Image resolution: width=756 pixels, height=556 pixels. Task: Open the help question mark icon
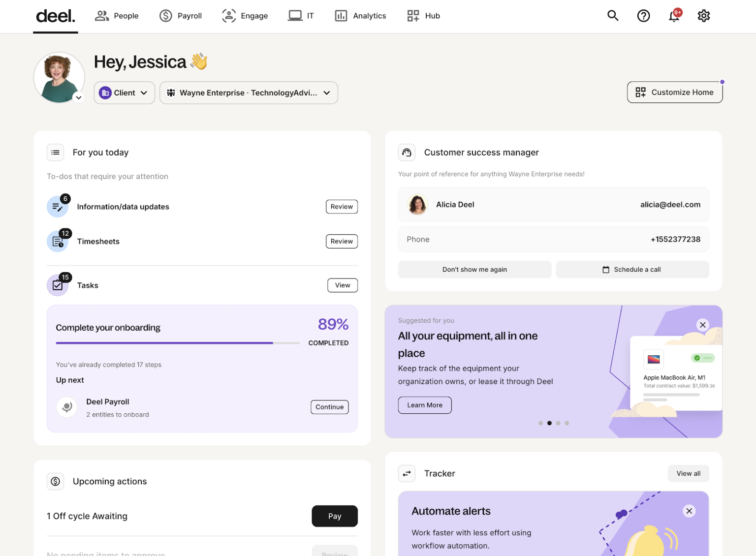coord(643,15)
